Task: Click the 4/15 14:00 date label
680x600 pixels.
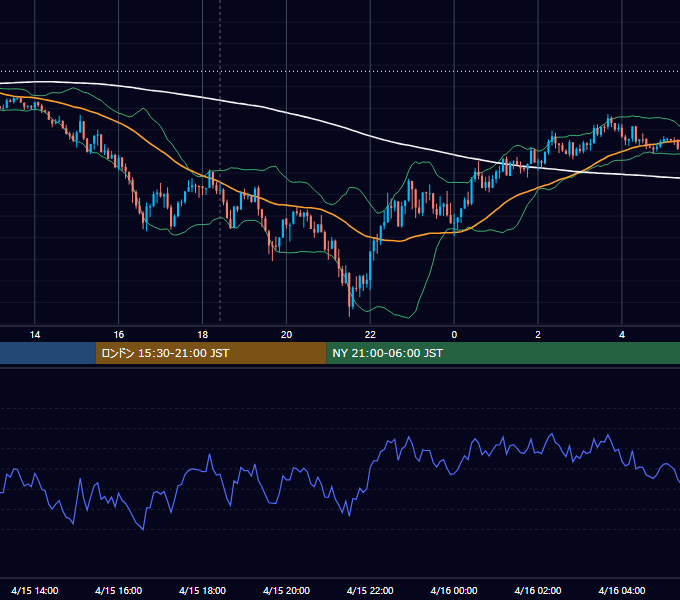Action: tap(35, 590)
